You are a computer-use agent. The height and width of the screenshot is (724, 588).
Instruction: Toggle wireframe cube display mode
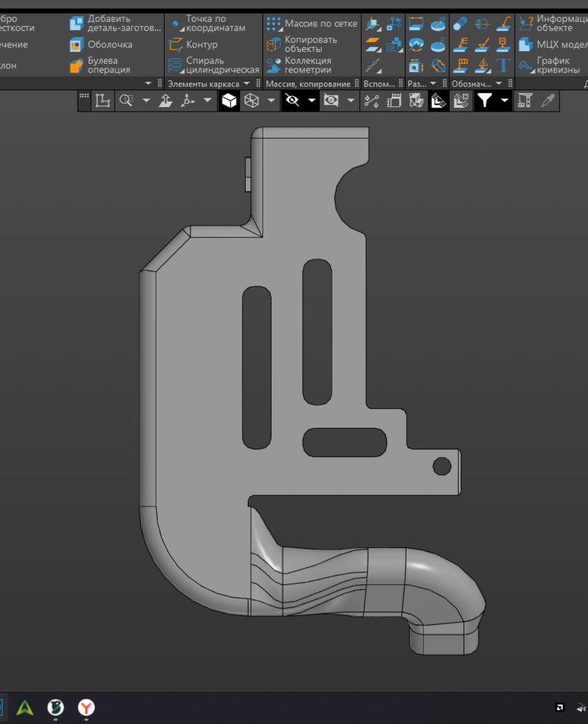point(251,101)
